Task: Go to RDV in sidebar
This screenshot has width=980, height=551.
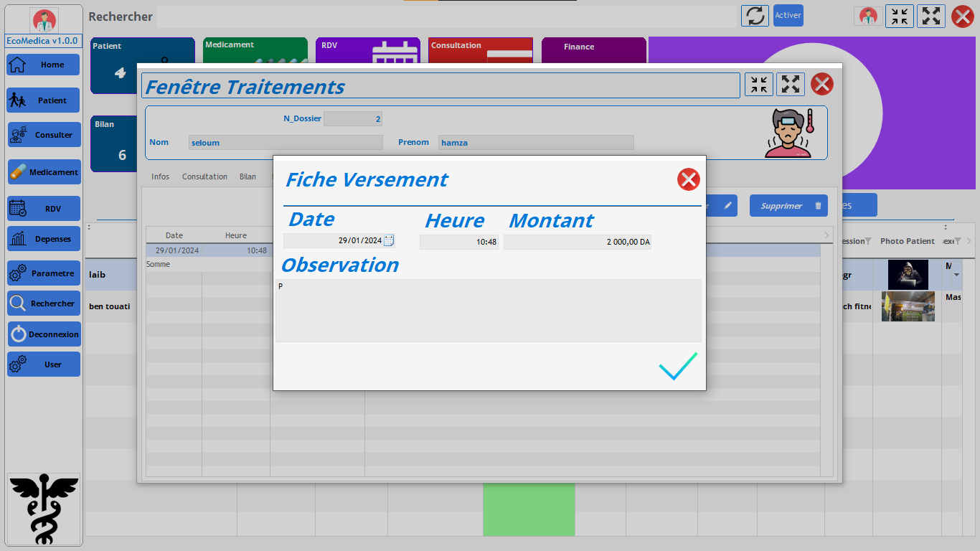Action: pos(44,209)
